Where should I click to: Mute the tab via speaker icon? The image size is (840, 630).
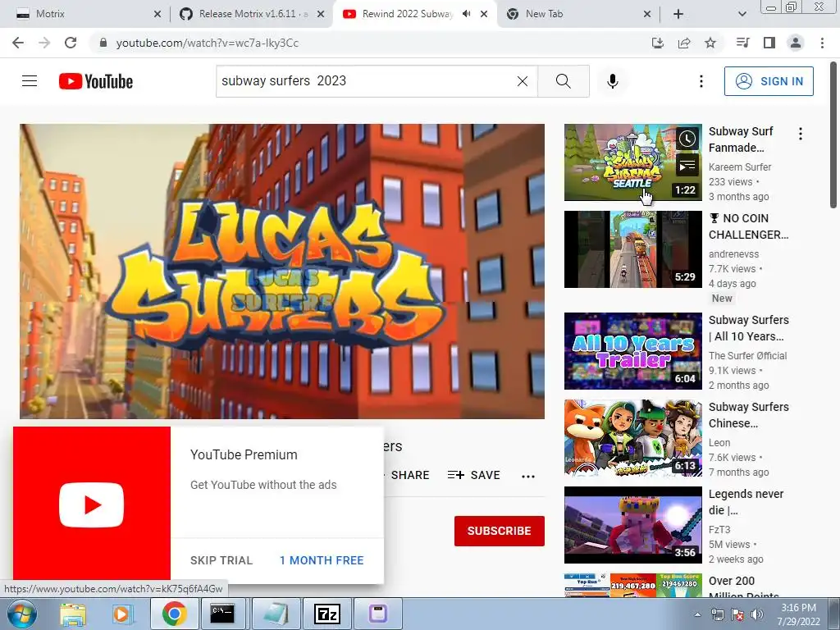pos(467,14)
